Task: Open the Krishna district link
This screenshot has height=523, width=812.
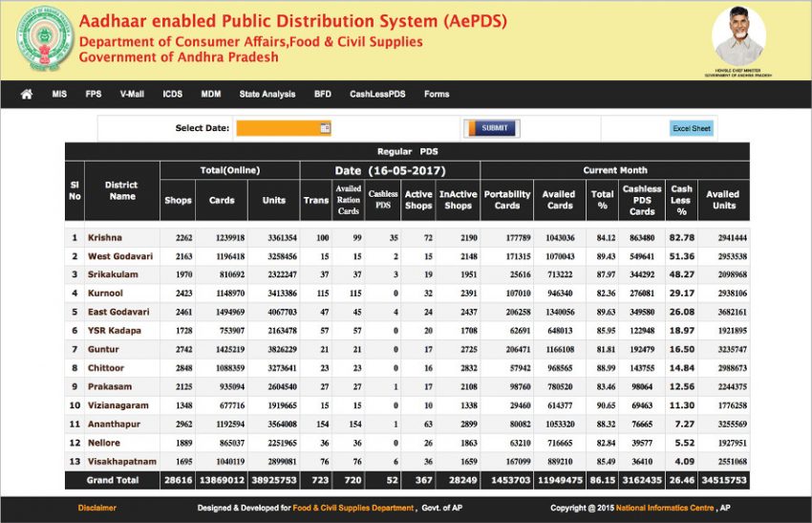Action: click(105, 237)
